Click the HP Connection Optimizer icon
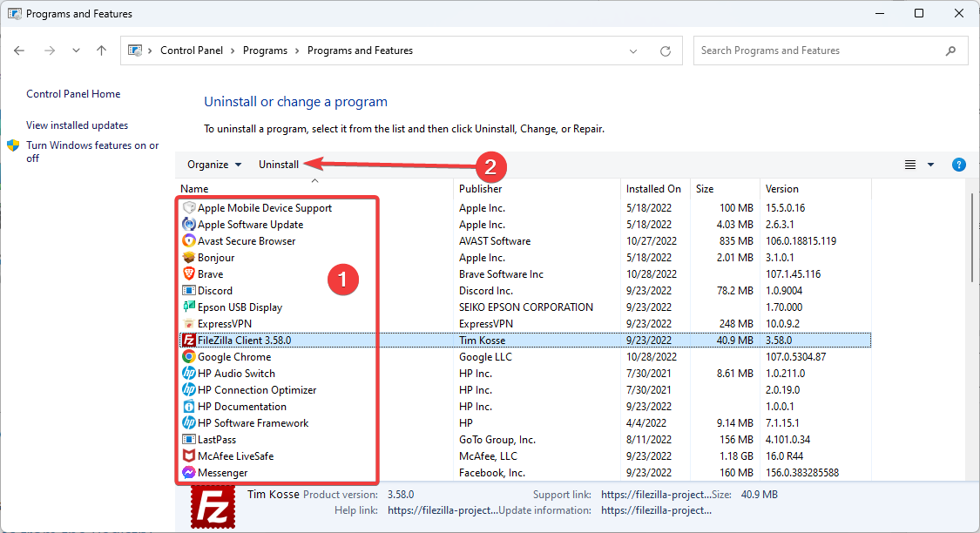Viewport: 980px width, 533px height. pyautogui.click(x=189, y=390)
